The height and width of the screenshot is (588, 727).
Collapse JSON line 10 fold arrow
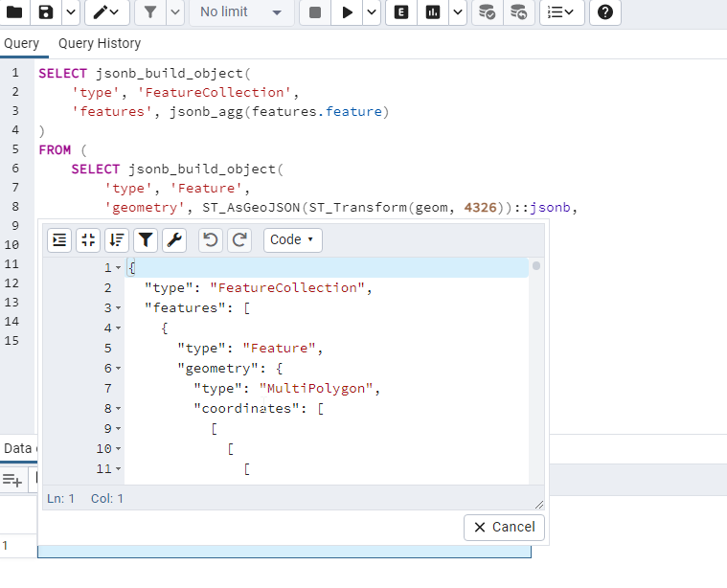pyautogui.click(x=118, y=449)
